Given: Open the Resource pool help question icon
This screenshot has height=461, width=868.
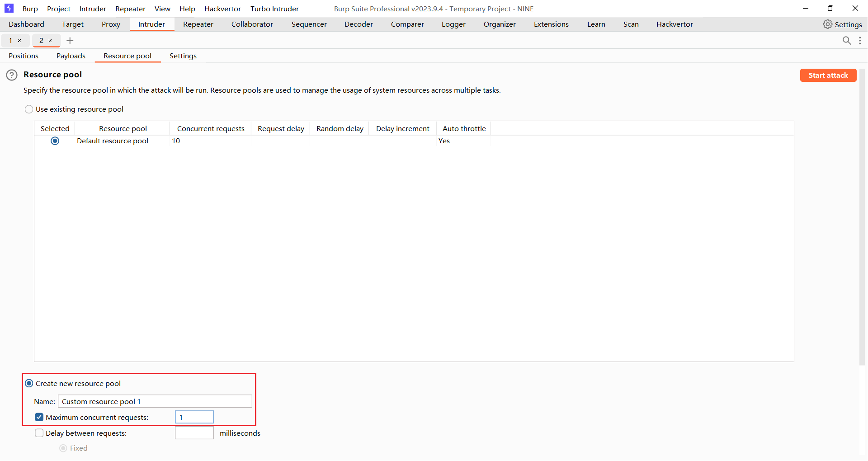Looking at the screenshot, I should 12,75.
